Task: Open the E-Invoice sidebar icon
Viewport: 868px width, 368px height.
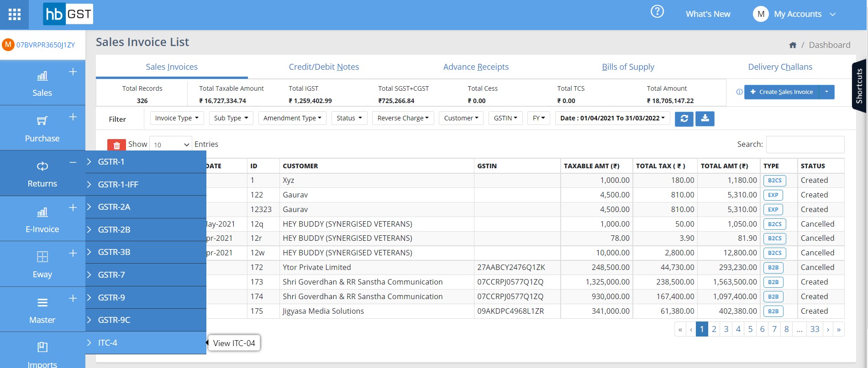Action: [42, 212]
